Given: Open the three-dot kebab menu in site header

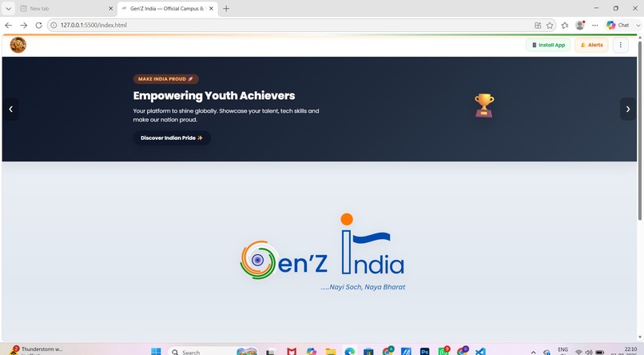Looking at the screenshot, I should coord(621,46).
